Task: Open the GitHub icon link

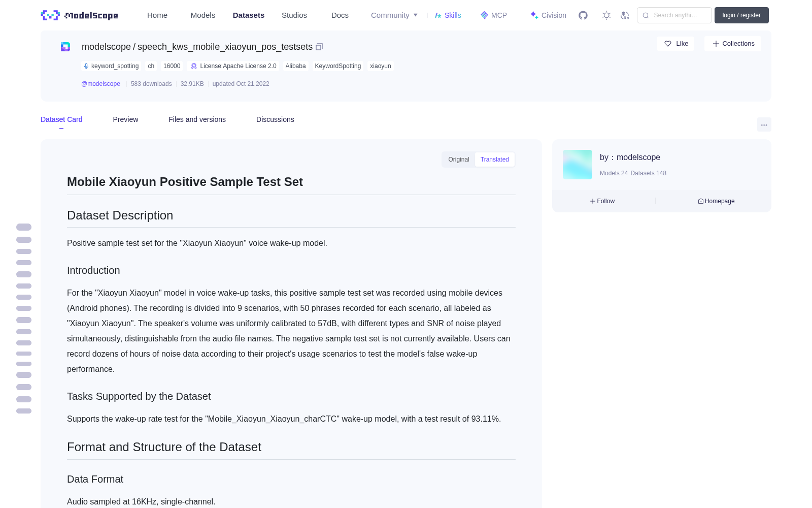Action: click(x=583, y=15)
